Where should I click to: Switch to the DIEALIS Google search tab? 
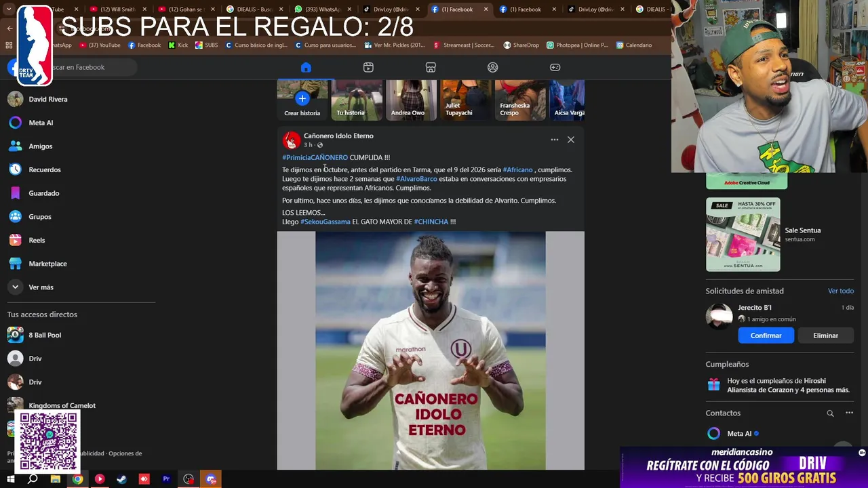tap(254, 9)
